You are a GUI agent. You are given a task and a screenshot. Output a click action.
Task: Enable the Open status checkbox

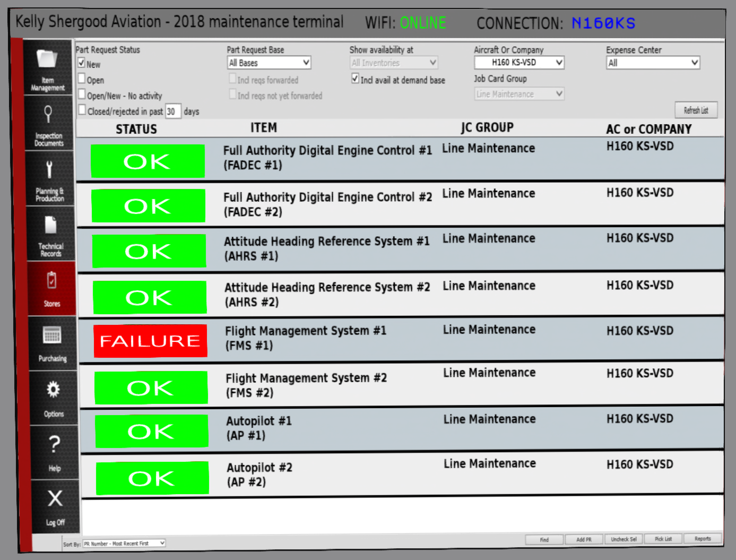coord(82,79)
